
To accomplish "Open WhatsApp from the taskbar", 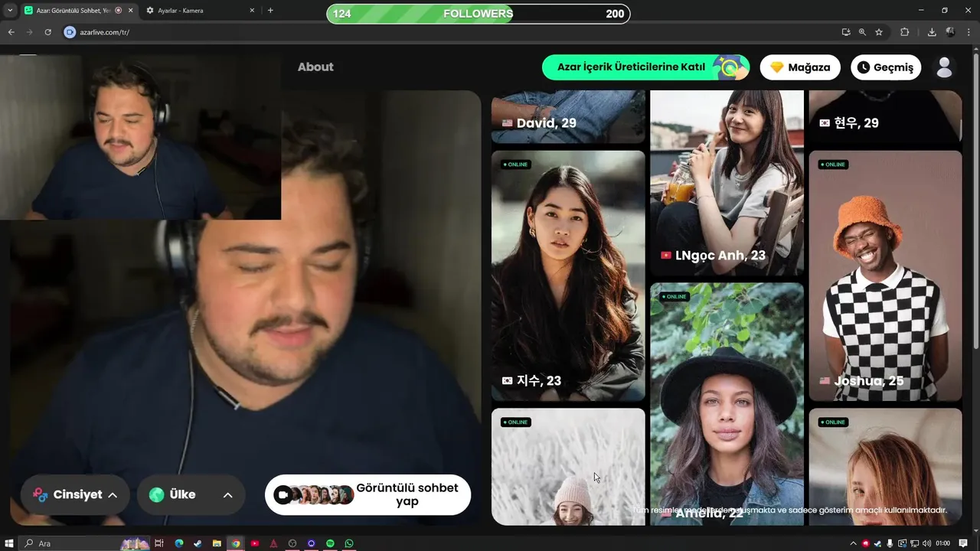I will coord(349,543).
